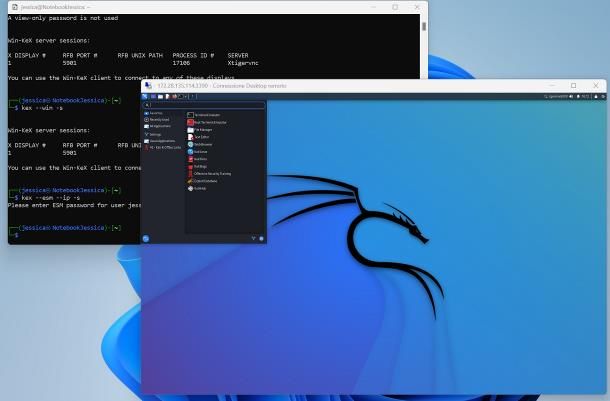Screen dimensions: 610x401
Task: Open the Kali applications menu button
Action: (x=145, y=96)
